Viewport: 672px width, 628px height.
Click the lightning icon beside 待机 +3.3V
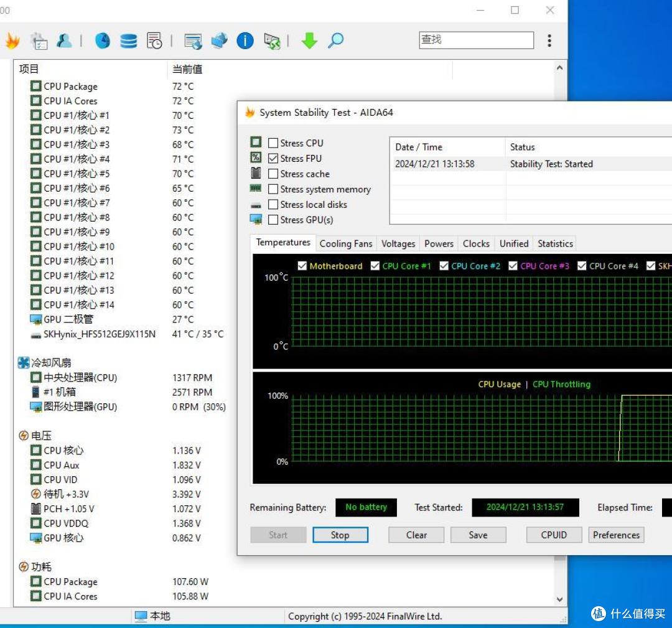point(35,494)
